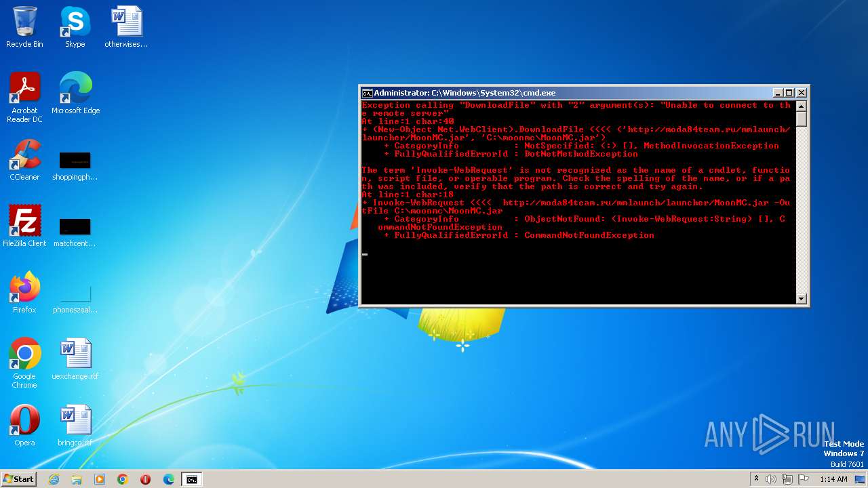Click the Start button
The height and width of the screenshot is (488, 868).
click(19, 479)
